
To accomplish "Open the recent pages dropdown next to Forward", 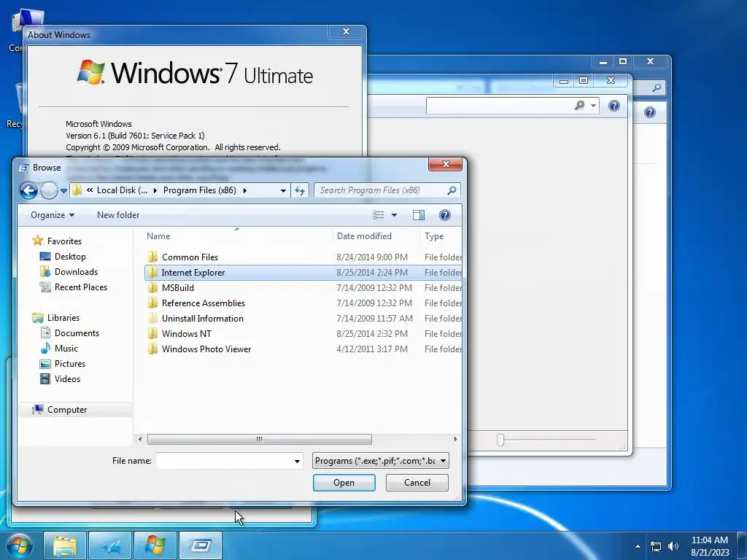I will pos(63,191).
